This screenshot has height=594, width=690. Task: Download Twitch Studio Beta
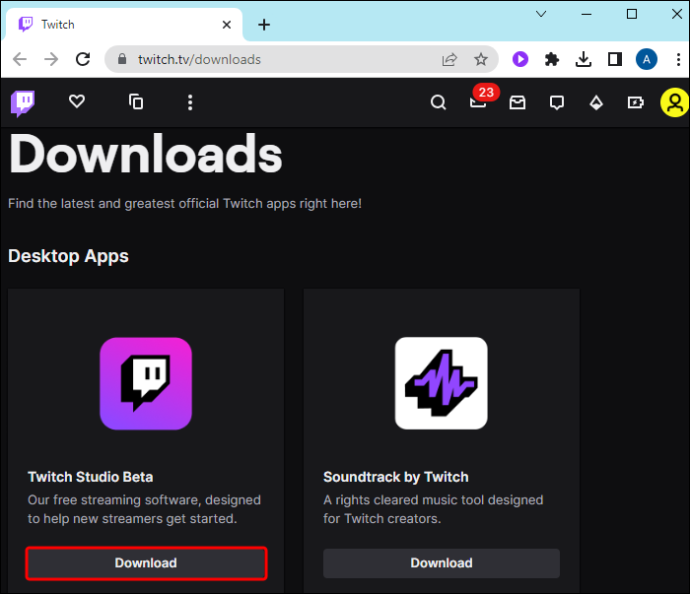pos(146,563)
